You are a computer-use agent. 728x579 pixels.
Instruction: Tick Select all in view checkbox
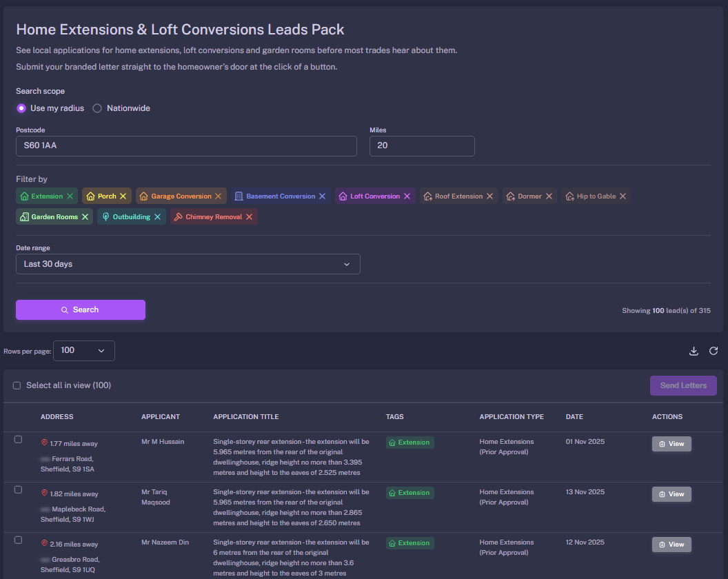coord(17,385)
